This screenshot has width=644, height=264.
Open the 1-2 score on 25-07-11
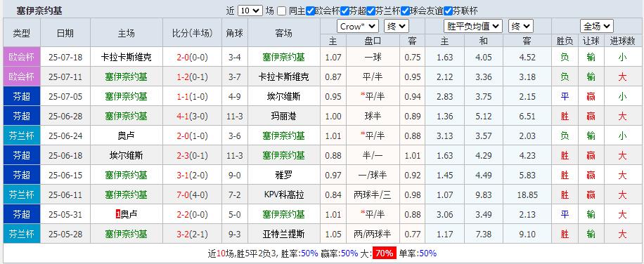click(x=182, y=77)
